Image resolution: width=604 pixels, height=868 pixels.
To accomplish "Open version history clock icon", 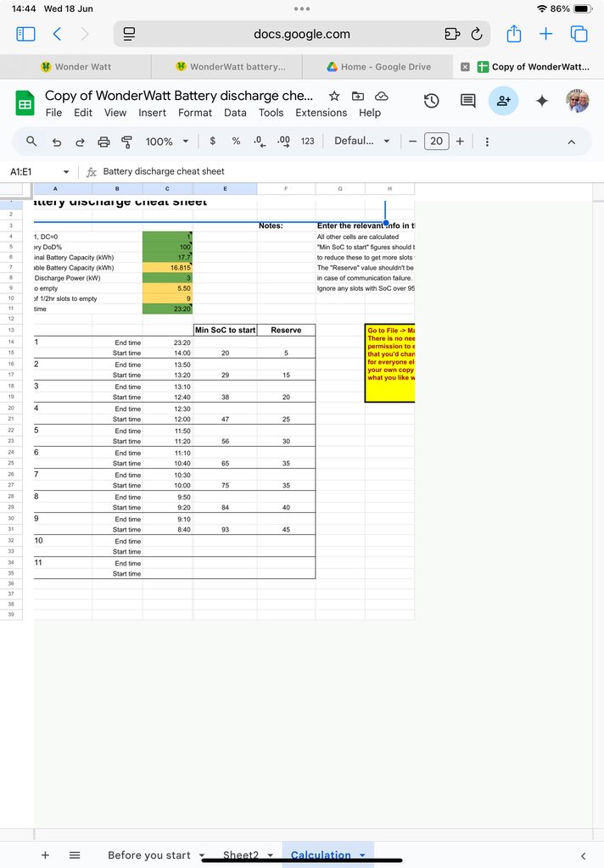I will (x=431, y=101).
